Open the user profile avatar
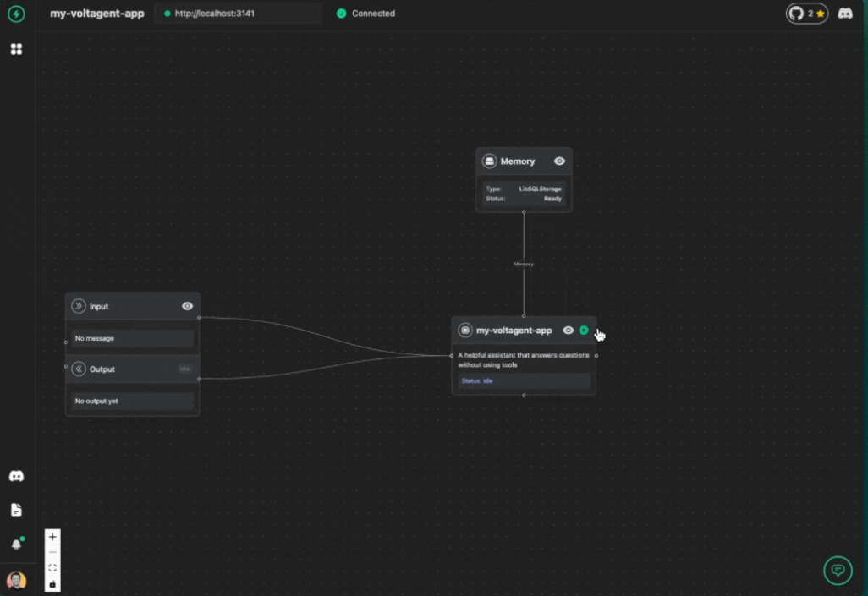The image size is (868, 596). (x=16, y=581)
